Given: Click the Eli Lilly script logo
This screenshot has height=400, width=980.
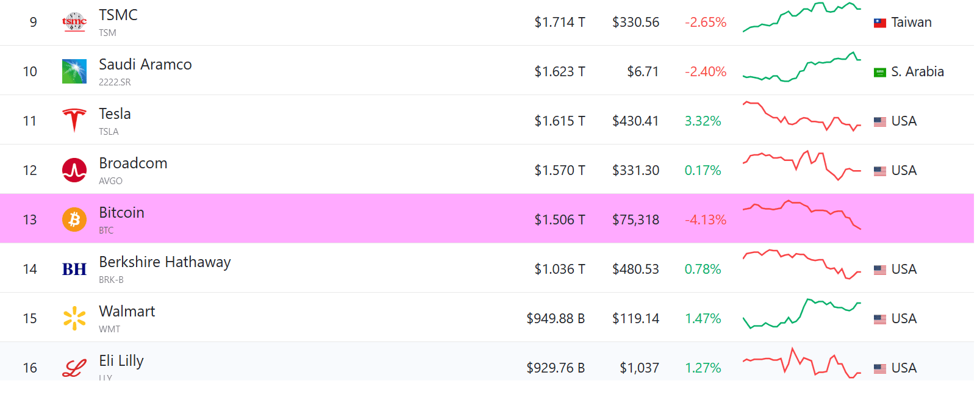Looking at the screenshot, I should coord(74,368).
